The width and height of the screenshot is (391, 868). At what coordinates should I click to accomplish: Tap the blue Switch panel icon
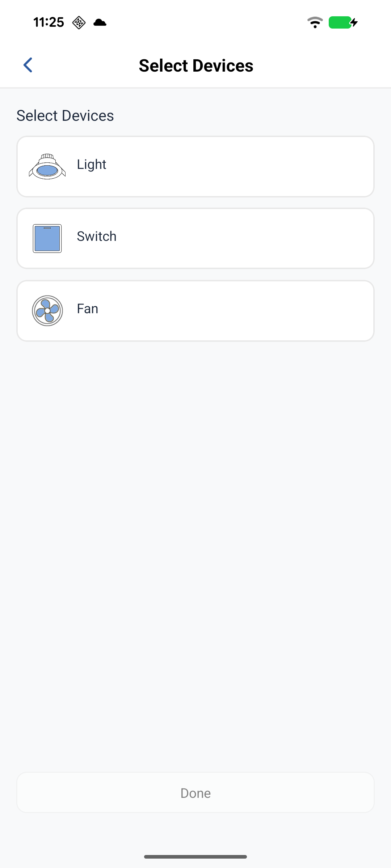tap(47, 238)
